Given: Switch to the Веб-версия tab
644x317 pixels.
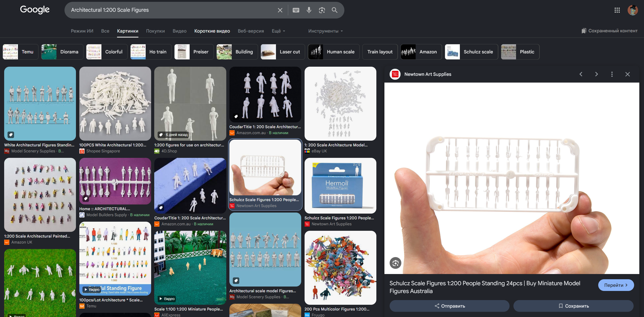Looking at the screenshot, I should tap(251, 31).
